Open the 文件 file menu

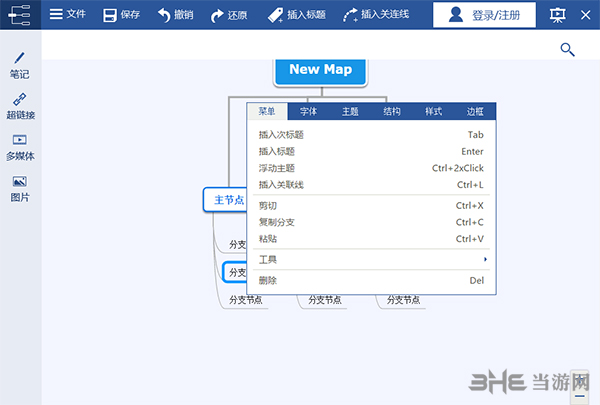pyautogui.click(x=68, y=15)
